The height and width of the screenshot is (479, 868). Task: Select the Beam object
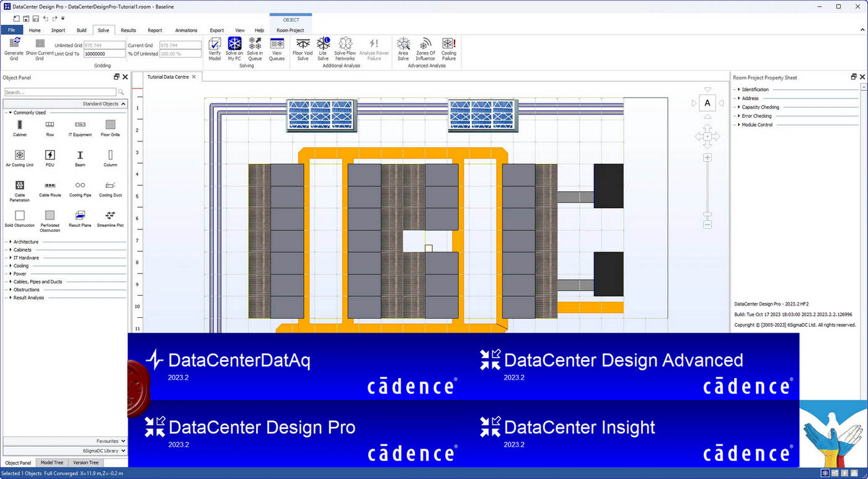coord(80,158)
